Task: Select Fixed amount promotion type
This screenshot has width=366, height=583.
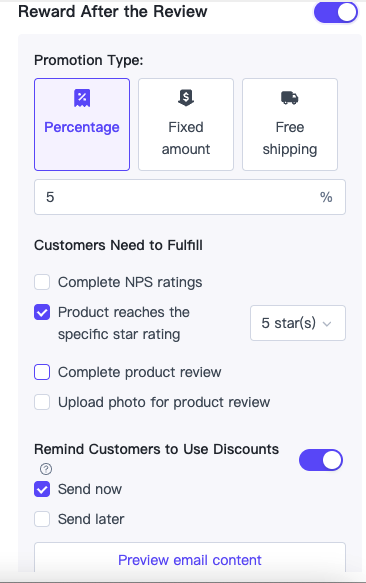Action: (x=186, y=125)
